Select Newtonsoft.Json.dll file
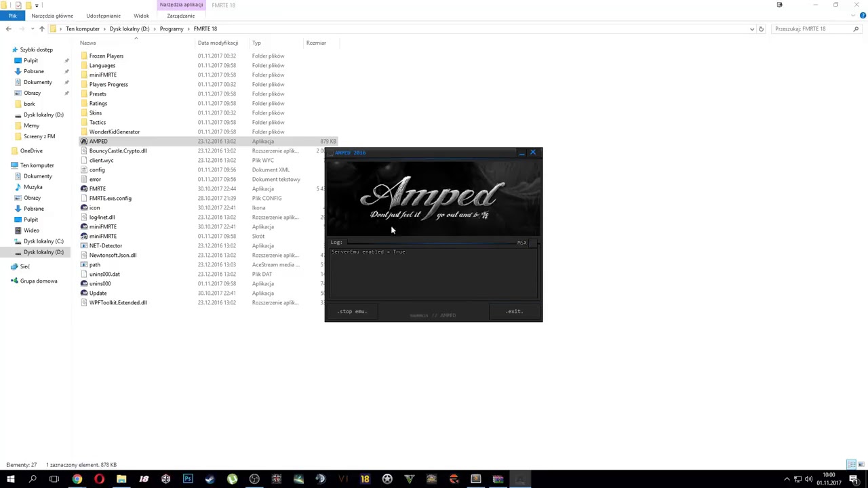 [113, 256]
